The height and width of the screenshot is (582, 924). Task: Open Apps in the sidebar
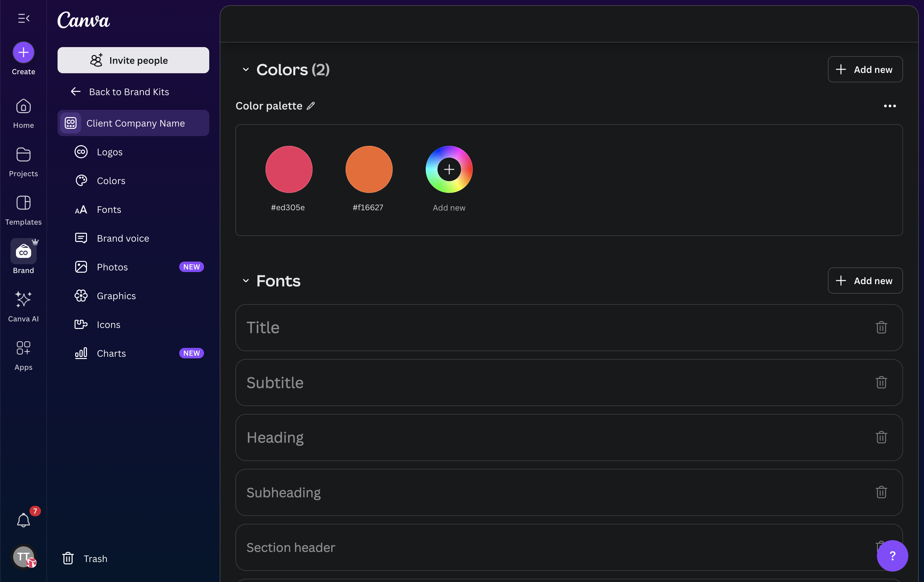coord(24,355)
